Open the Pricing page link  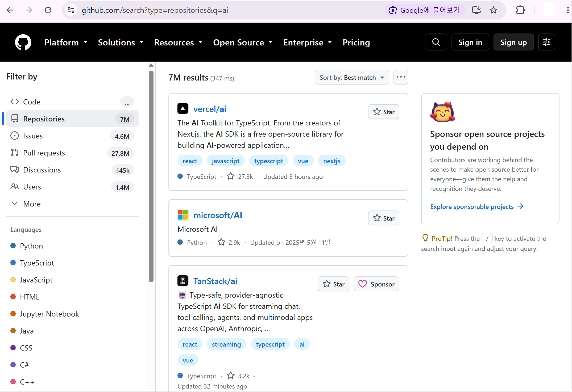point(356,43)
